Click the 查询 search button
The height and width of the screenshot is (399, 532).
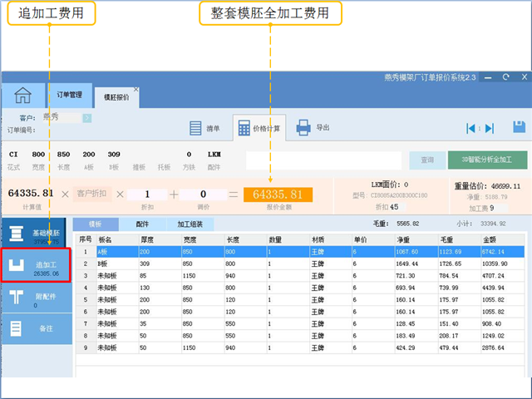point(427,160)
